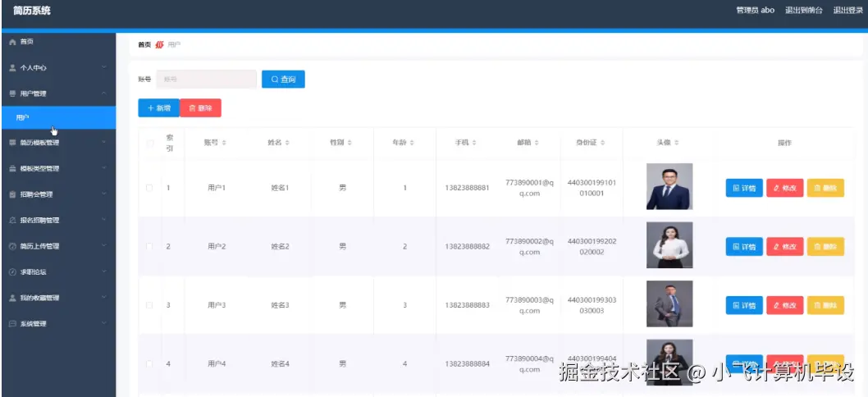Expand the 模板类型管理 chevron
The height and width of the screenshot is (397, 868).
pyautogui.click(x=104, y=168)
